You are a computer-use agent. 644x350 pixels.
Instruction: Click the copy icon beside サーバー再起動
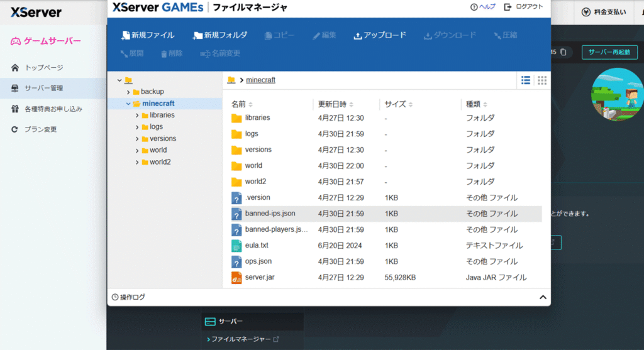coord(563,52)
